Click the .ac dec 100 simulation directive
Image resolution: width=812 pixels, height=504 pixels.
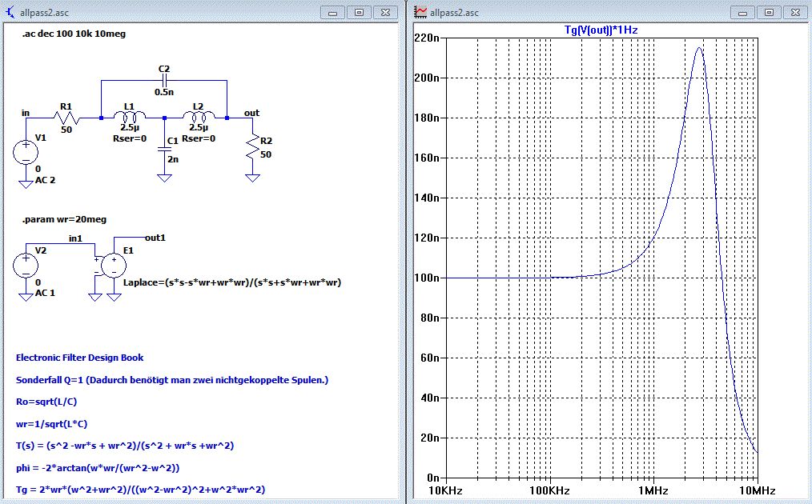point(74,34)
